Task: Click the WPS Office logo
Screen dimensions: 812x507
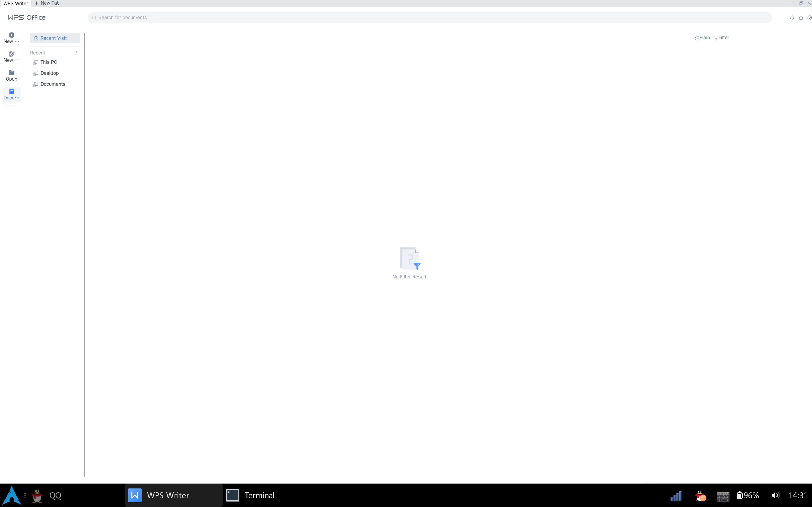Action: click(x=27, y=18)
